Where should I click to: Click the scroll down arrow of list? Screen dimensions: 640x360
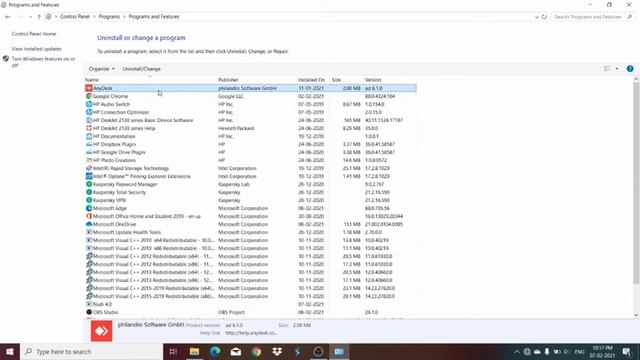click(x=636, y=315)
